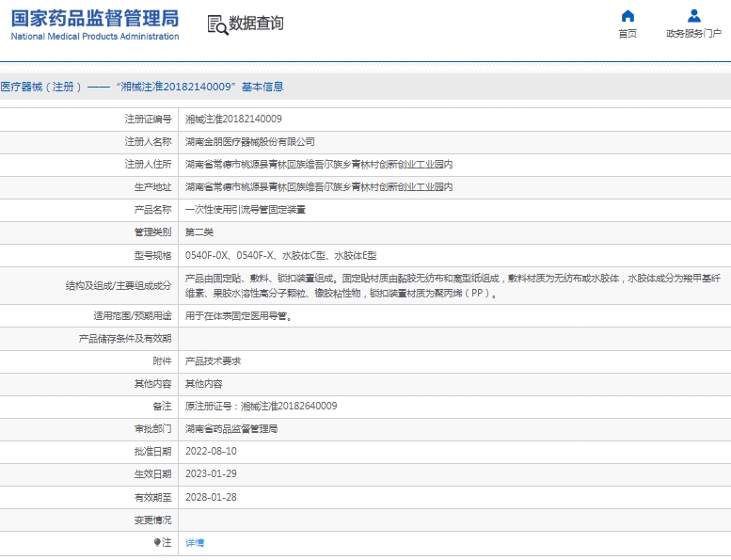
Task: Click approval department 湖南省药品监督管理局
Action: pos(231,429)
